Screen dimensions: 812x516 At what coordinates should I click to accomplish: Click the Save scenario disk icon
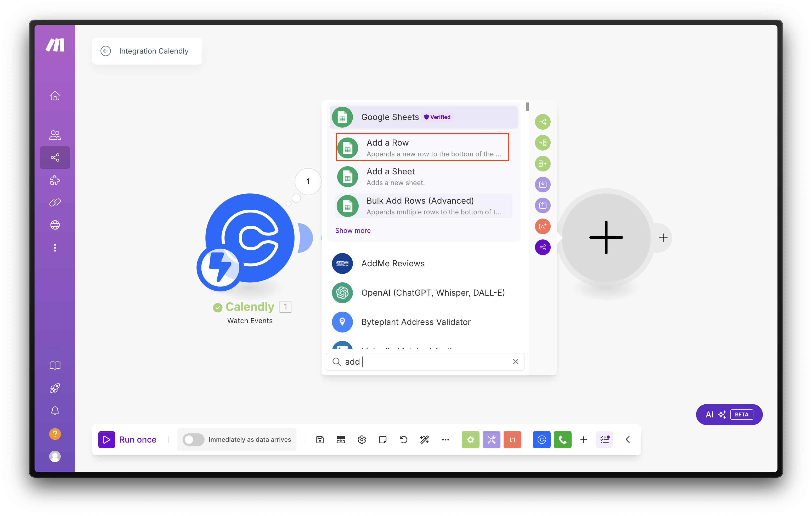320,439
